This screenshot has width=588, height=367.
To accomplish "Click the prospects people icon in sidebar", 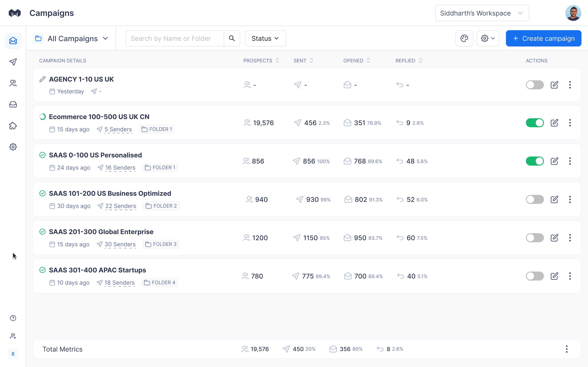I will (x=13, y=83).
